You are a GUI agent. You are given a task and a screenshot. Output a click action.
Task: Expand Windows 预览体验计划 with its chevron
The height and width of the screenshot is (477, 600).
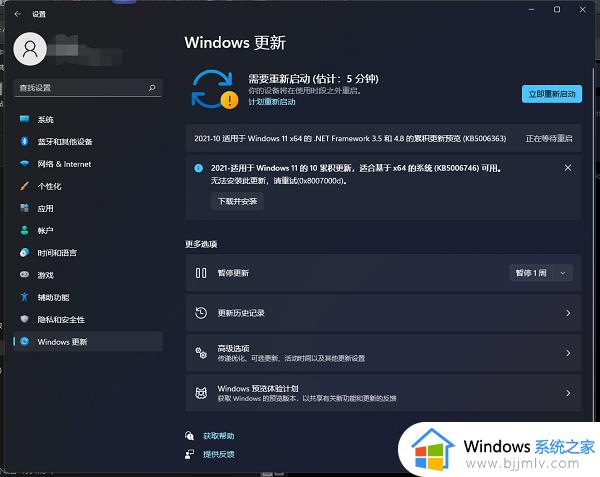click(x=568, y=393)
